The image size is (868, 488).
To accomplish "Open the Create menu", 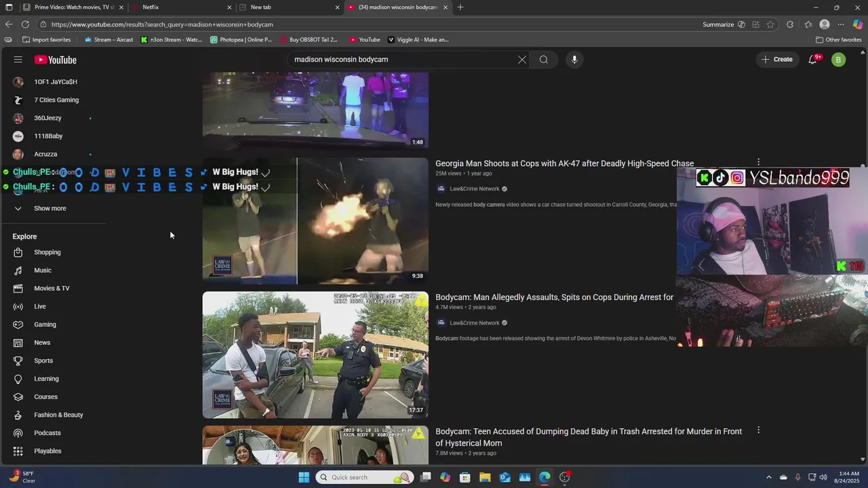I will coord(777,60).
